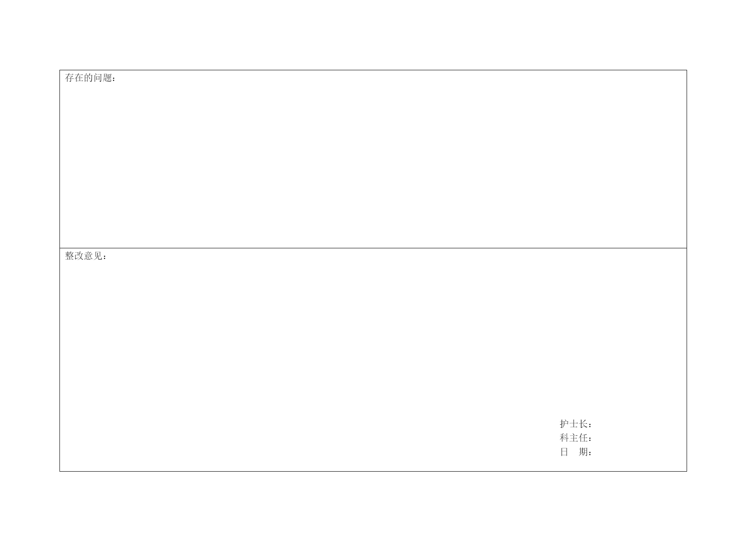756x535 pixels.
Task: Click the bottom-right corner of the table
Action: pyautogui.click(x=687, y=471)
